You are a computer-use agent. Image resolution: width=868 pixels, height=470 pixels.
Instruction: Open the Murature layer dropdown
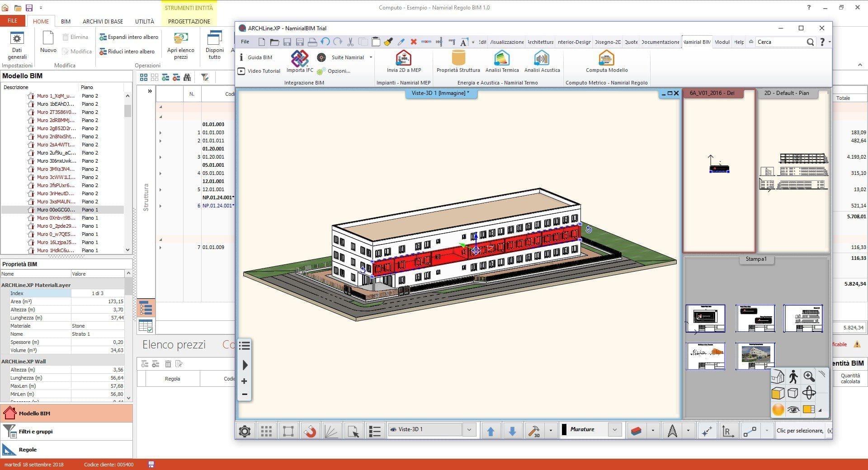tap(614, 430)
